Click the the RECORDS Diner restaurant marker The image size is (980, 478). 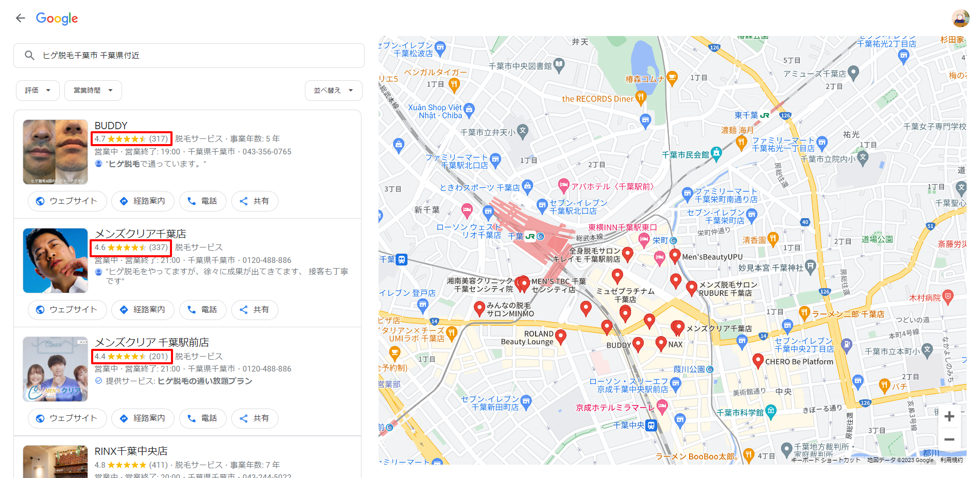tap(641, 97)
